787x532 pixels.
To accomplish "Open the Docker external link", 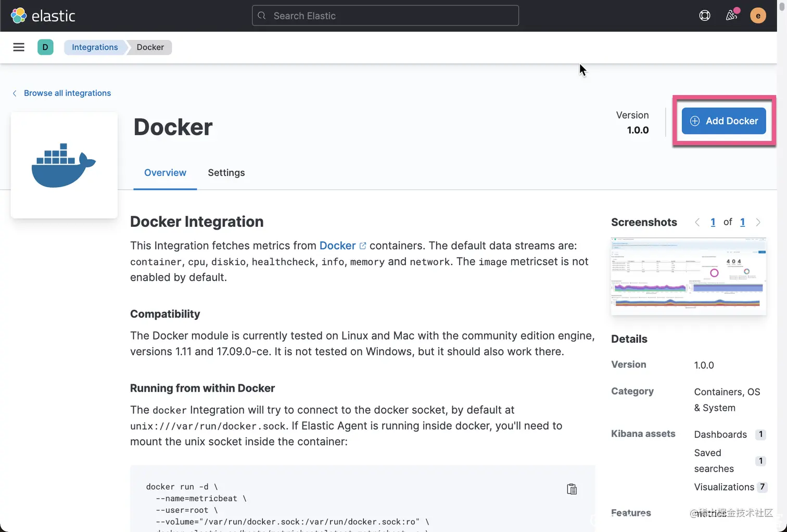I will click(x=342, y=245).
